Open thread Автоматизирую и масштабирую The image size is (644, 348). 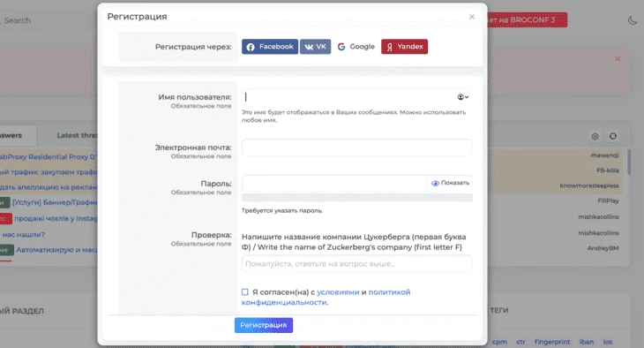(56, 250)
